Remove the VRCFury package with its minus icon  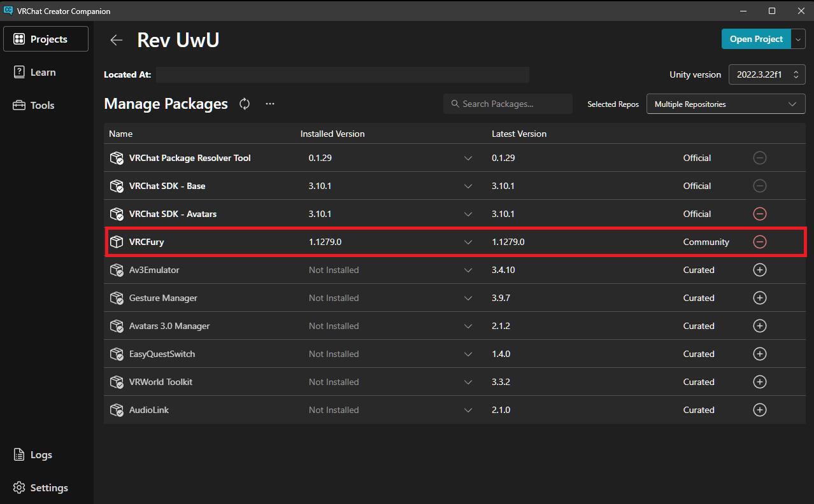[x=759, y=242]
